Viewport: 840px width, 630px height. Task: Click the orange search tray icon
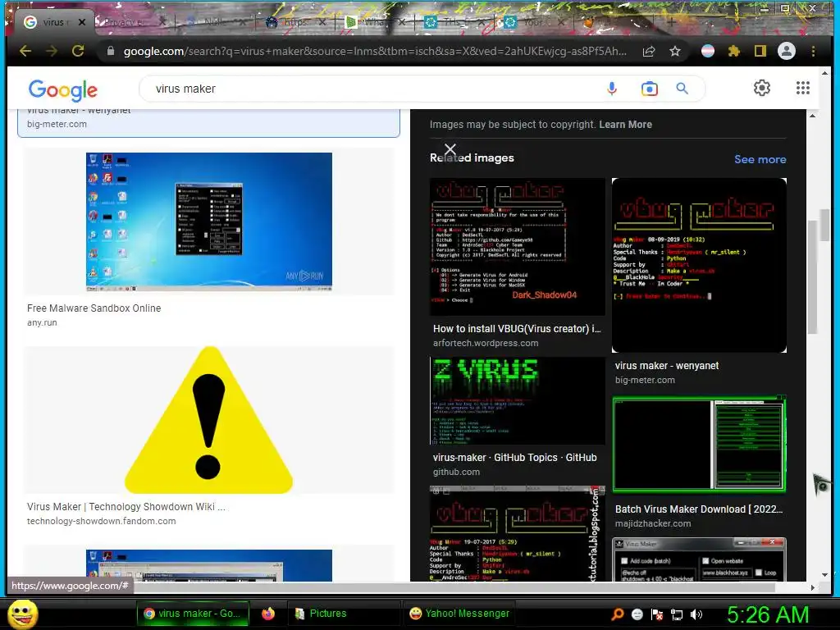(x=617, y=614)
